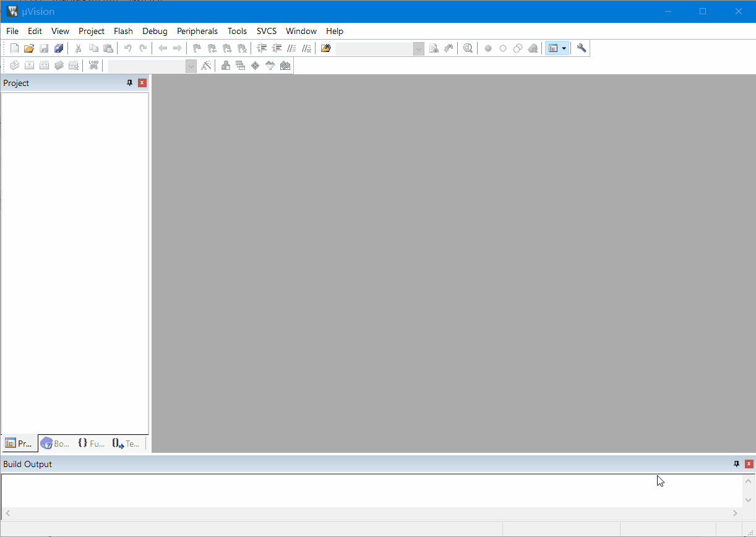Click inside the Find text combo box
This screenshot has width=756, height=537.
click(374, 48)
